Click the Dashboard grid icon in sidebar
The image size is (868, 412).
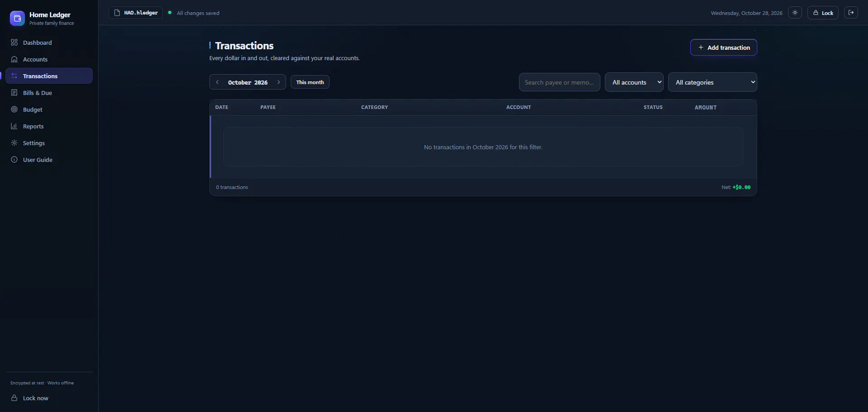tap(14, 43)
